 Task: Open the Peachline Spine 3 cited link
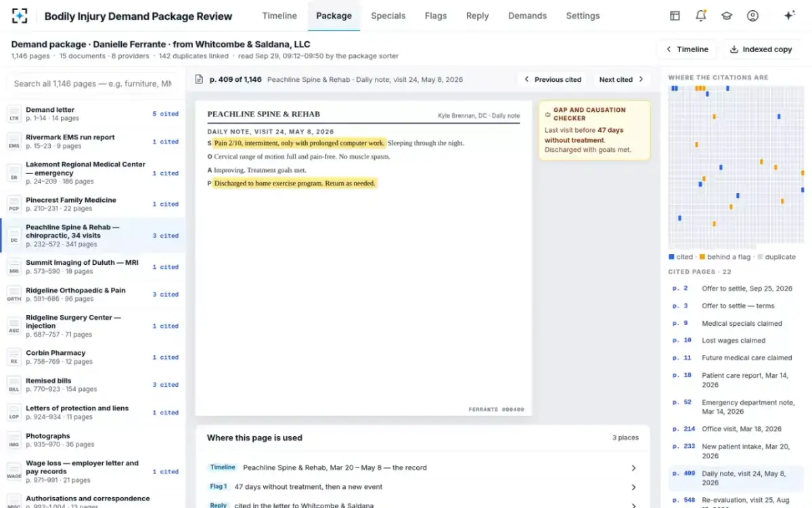click(x=165, y=236)
